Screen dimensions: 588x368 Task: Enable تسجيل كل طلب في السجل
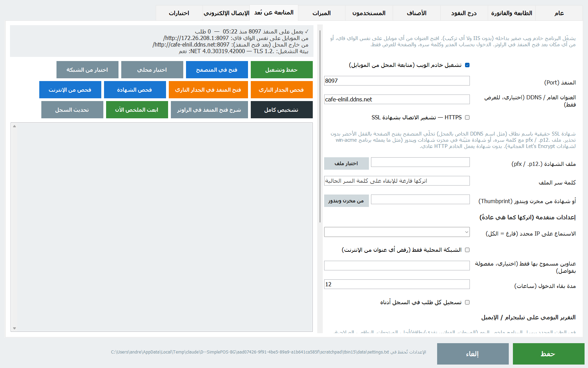pyautogui.click(x=467, y=302)
